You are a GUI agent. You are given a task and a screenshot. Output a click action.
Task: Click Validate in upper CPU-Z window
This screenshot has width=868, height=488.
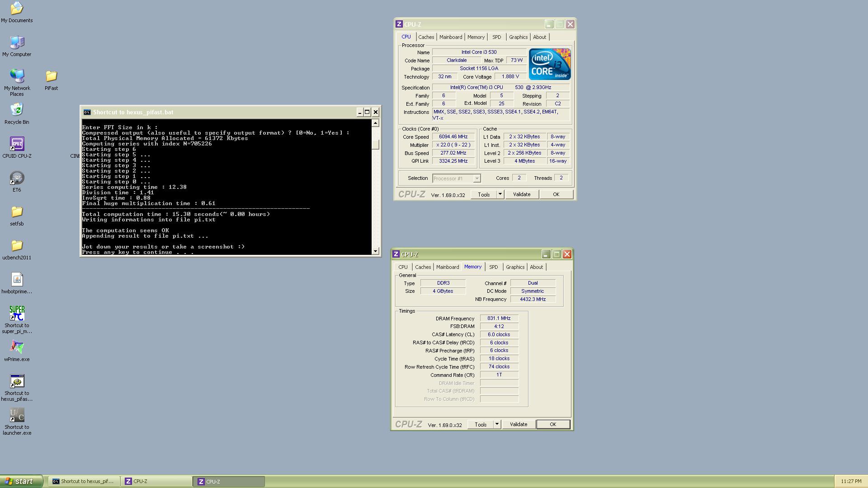click(x=521, y=194)
